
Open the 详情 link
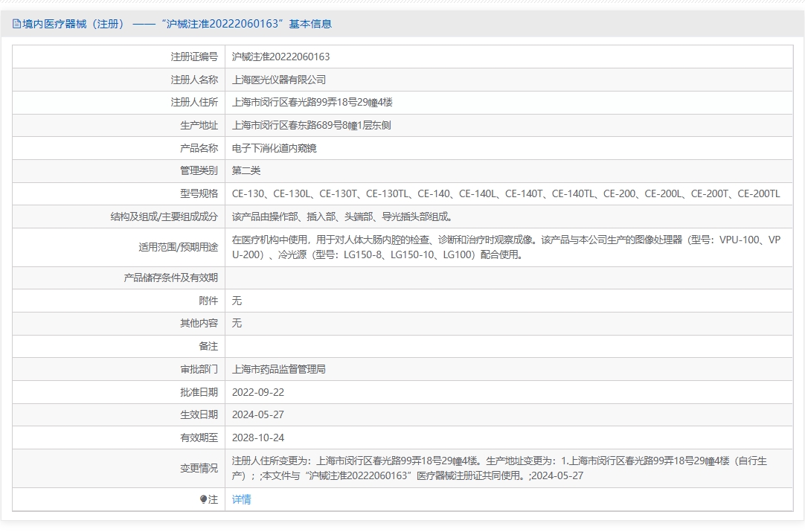[241, 499]
